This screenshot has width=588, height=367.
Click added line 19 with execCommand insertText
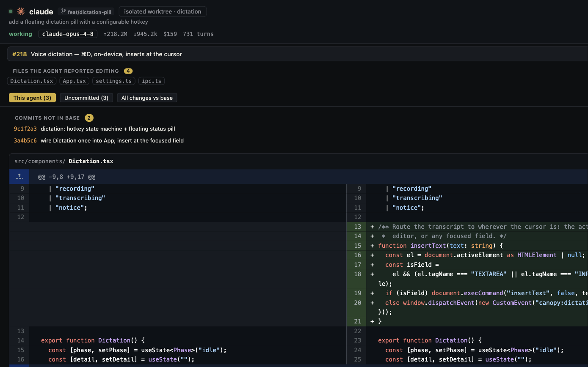coord(467,293)
